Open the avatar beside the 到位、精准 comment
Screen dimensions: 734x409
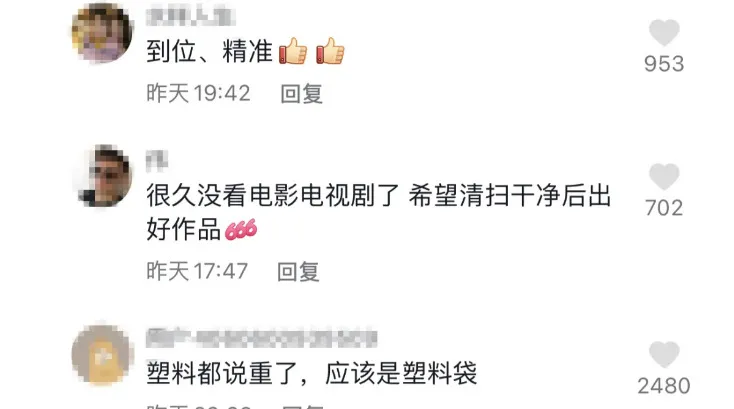[x=102, y=32]
